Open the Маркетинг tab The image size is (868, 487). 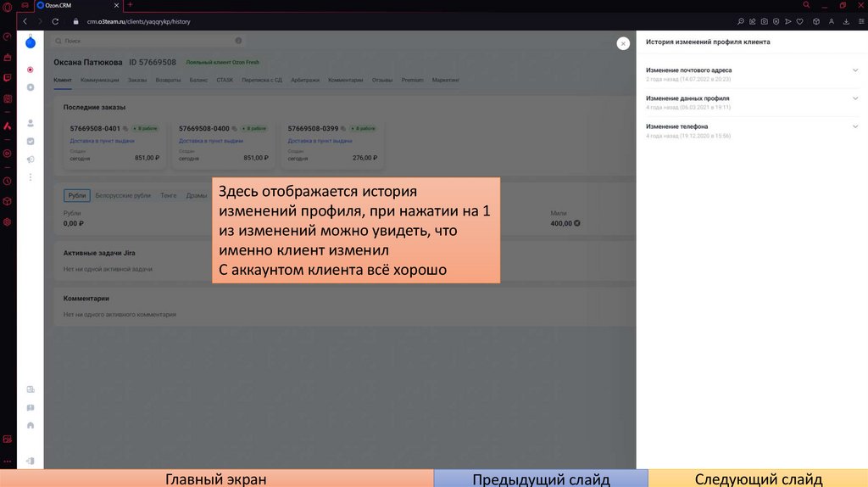(446, 80)
